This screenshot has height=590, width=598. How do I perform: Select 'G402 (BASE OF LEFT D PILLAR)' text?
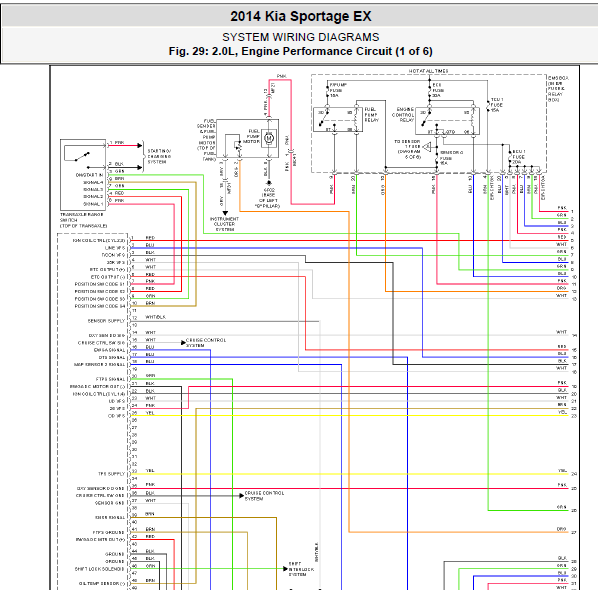(268, 198)
